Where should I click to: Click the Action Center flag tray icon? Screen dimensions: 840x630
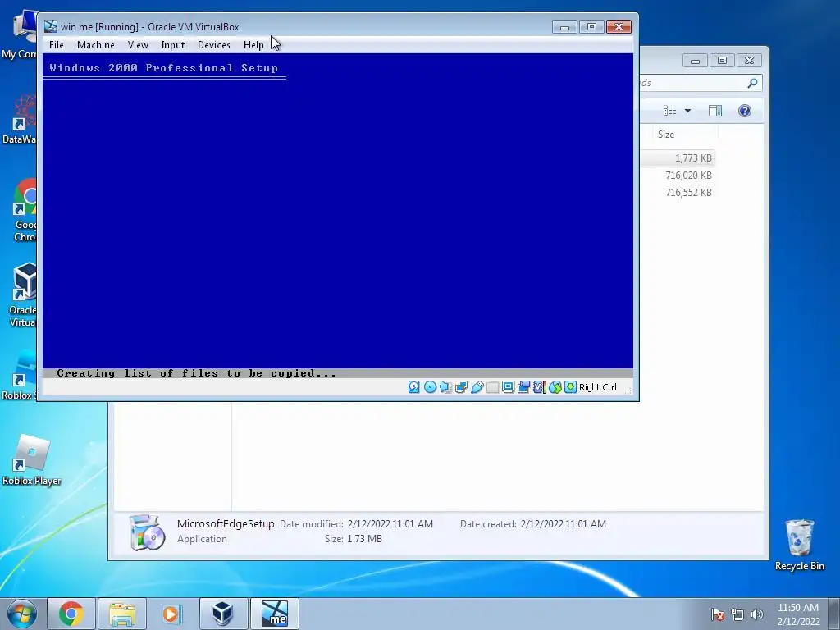(718, 614)
